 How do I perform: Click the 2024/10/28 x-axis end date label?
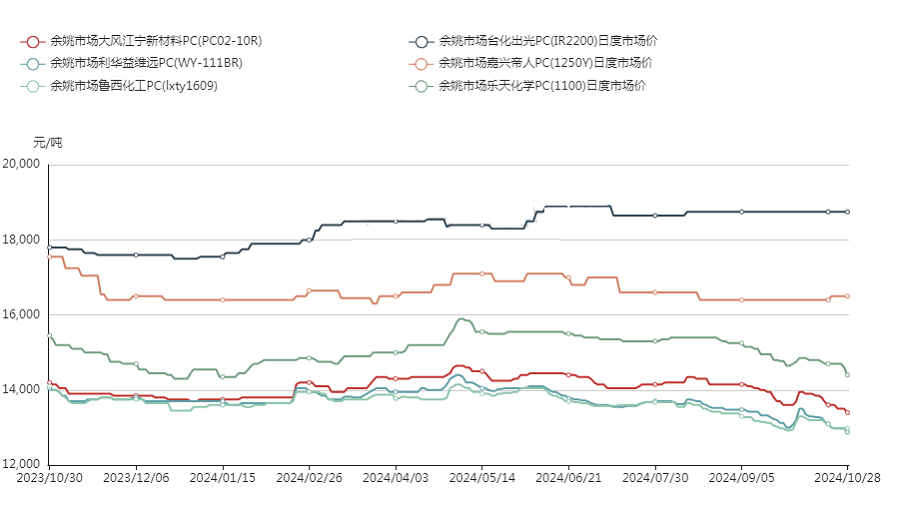847,480
